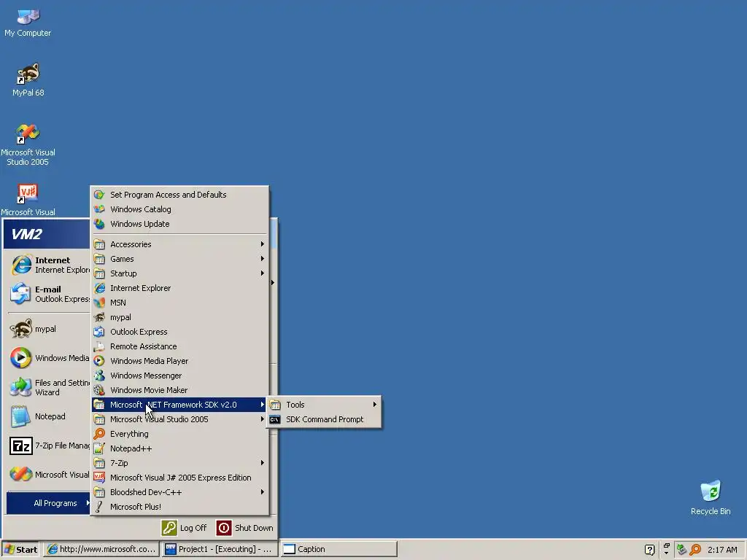
Task: Click the help question mark tray icon
Action: 649,550
